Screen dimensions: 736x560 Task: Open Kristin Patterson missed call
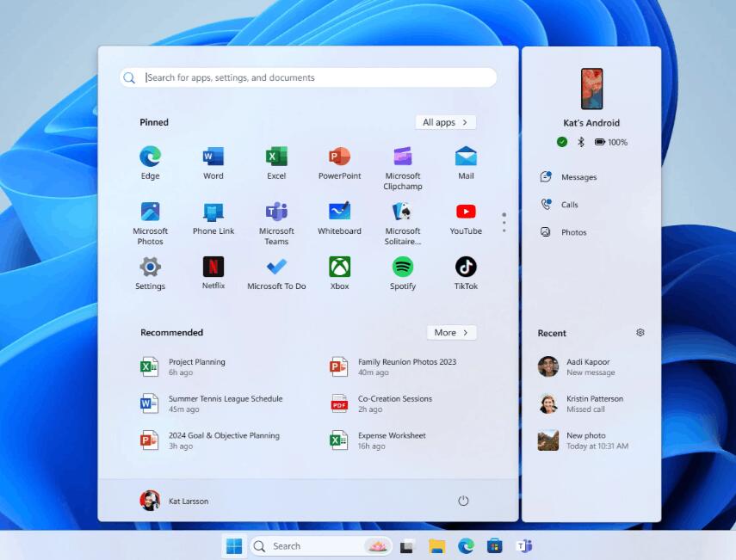[x=581, y=403]
